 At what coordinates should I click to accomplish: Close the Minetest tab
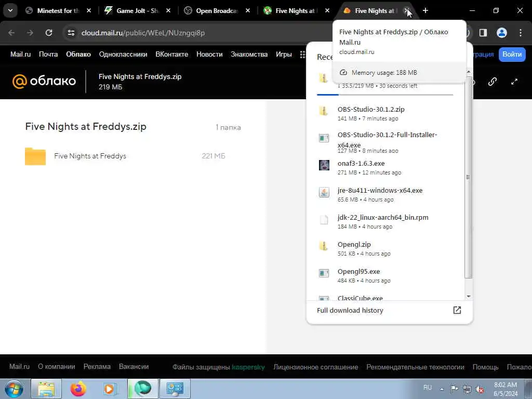pos(89,11)
